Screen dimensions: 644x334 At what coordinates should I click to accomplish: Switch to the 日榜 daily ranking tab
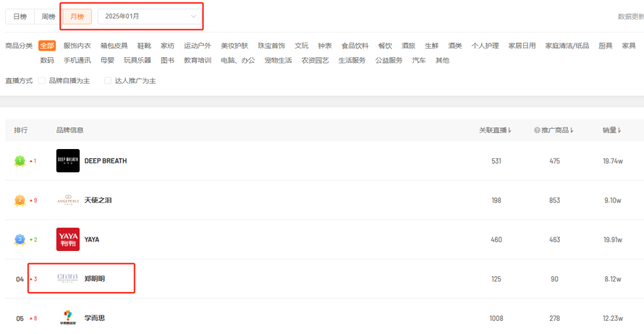[x=20, y=17]
